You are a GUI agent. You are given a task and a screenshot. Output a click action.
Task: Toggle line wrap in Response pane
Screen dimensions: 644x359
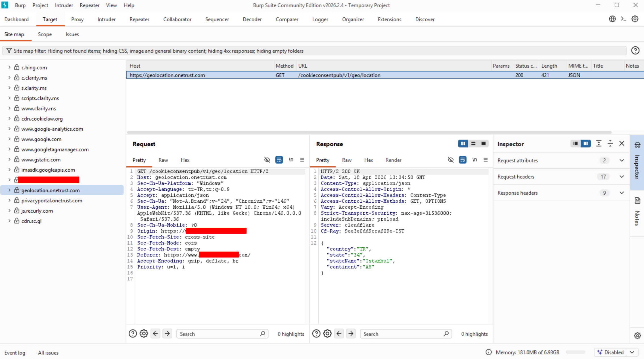click(x=463, y=160)
